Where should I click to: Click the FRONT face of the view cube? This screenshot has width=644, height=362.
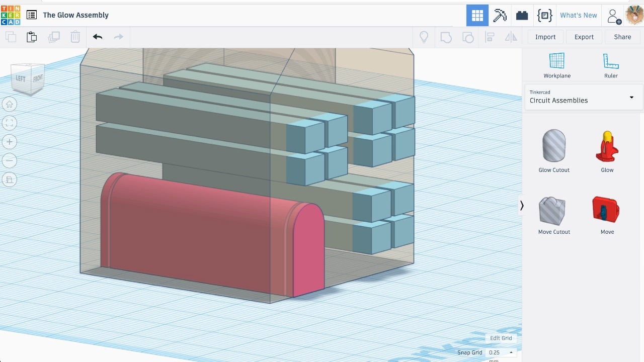[x=38, y=78]
